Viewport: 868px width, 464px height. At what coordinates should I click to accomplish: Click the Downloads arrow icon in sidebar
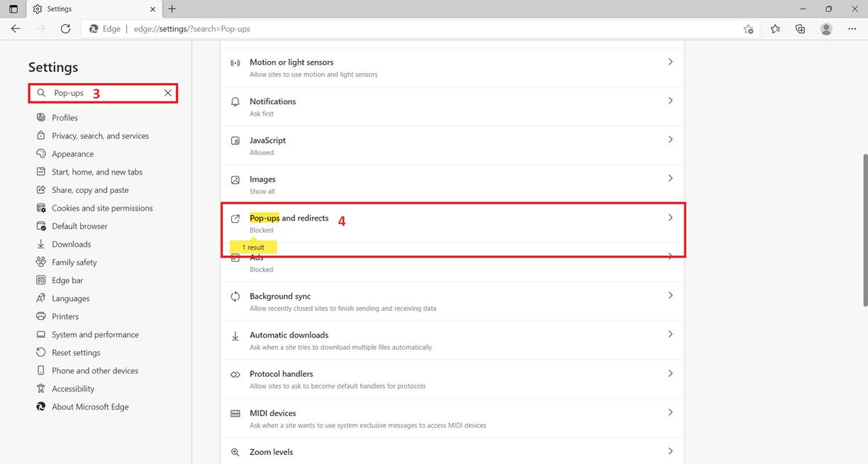41,244
